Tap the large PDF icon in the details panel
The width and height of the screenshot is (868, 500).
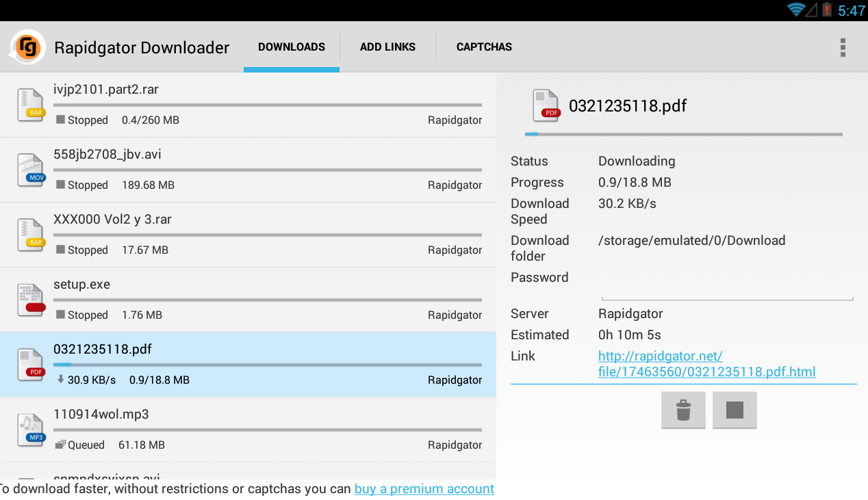tap(546, 106)
